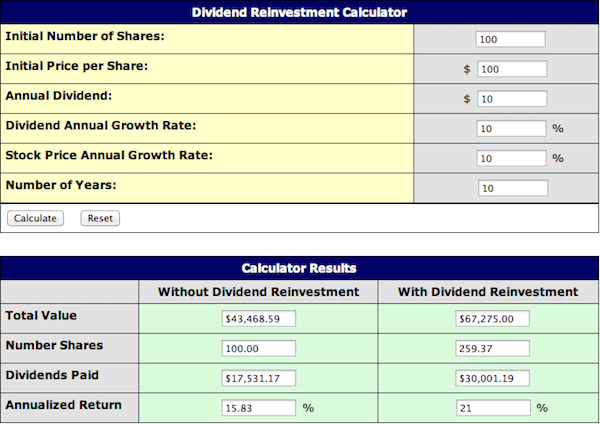The width and height of the screenshot is (600, 424).
Task: Select Total Value without reinvestment field
Action: point(259,319)
